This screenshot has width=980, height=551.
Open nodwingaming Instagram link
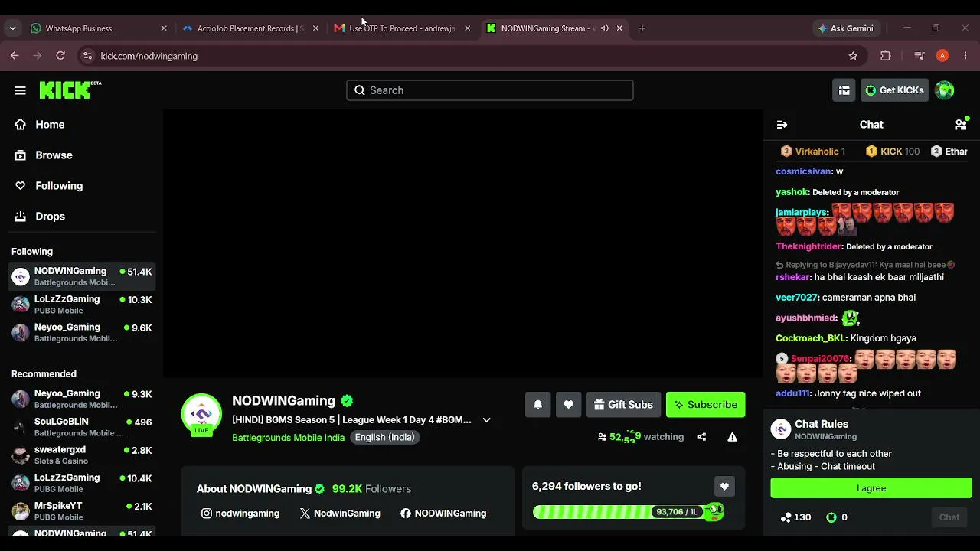[240, 514]
